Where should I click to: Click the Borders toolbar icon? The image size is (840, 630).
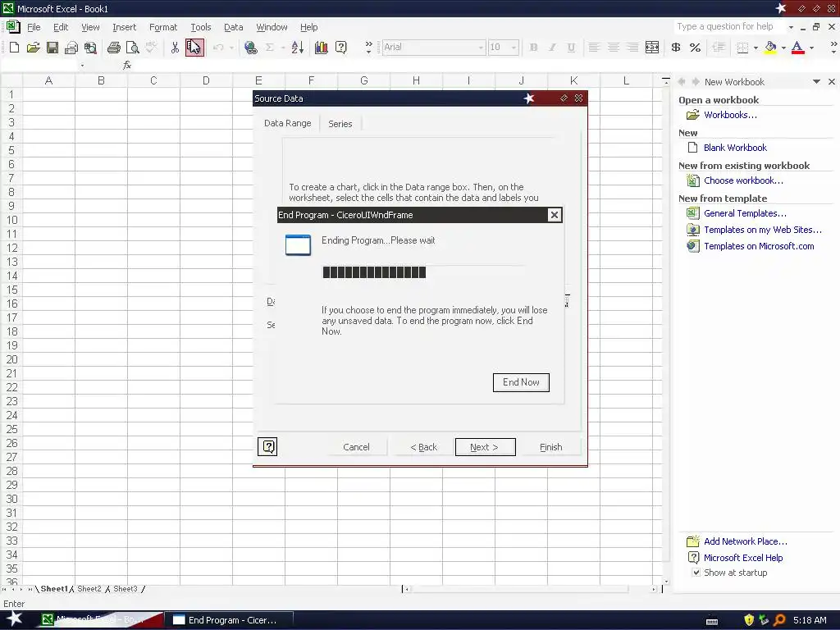click(x=742, y=47)
